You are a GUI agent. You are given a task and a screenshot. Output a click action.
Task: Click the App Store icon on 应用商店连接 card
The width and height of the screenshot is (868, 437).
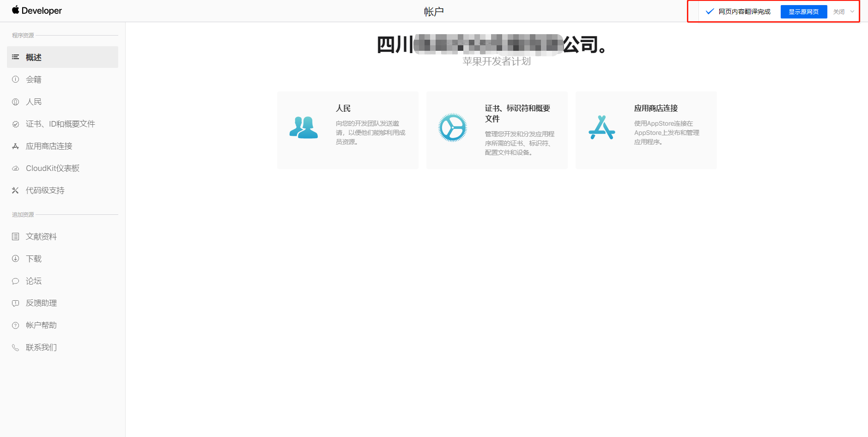point(602,127)
